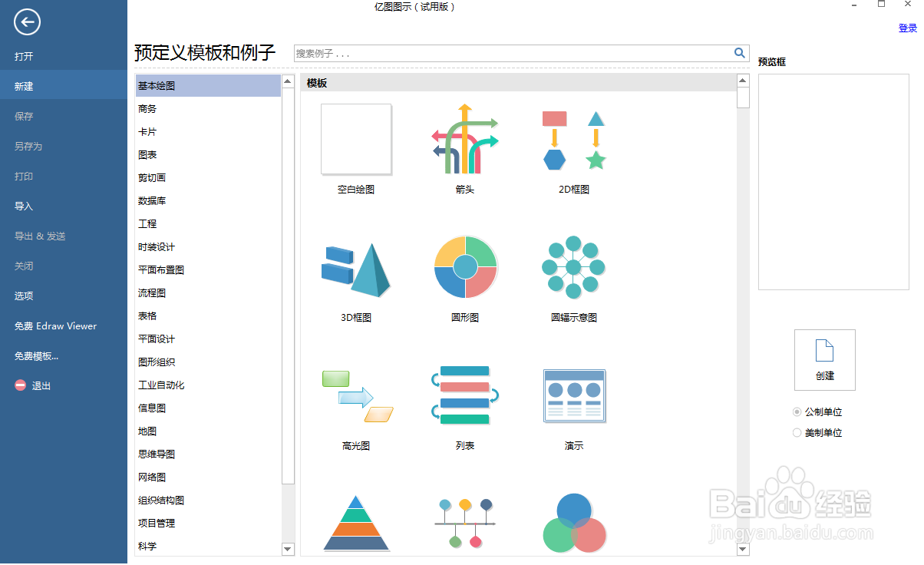Select the 演示 presentation template
Screen dimensions: 924x565
click(573, 395)
